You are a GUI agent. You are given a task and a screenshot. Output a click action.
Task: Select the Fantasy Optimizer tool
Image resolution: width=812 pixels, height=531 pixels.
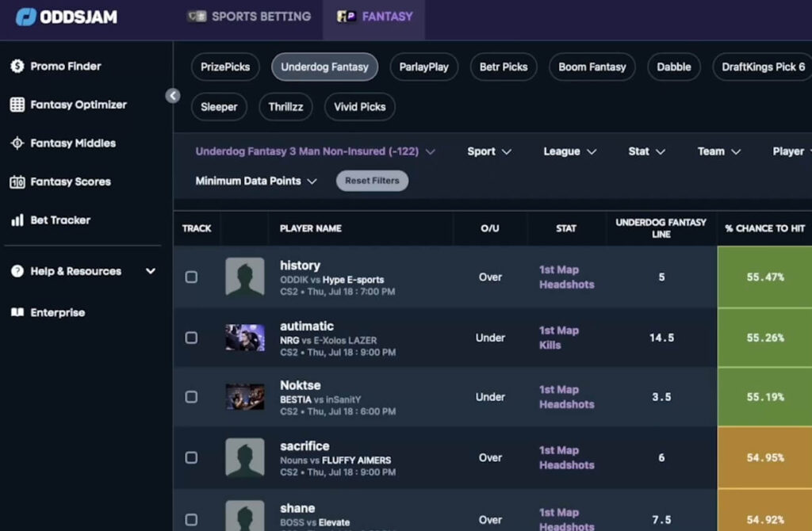coord(80,104)
